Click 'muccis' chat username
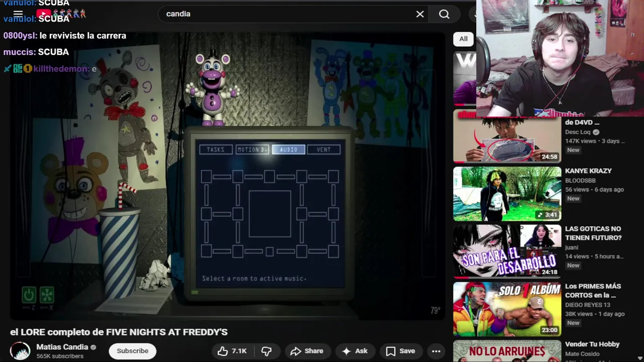644x362 pixels. tap(19, 52)
